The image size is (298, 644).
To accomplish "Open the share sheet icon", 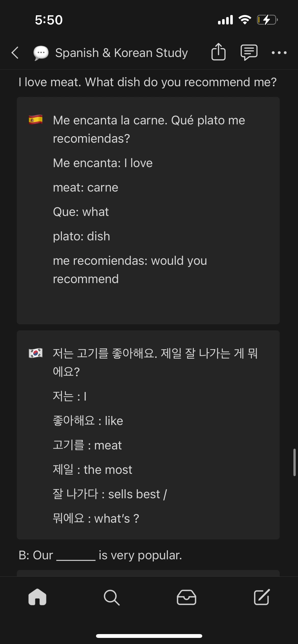I will (x=219, y=52).
